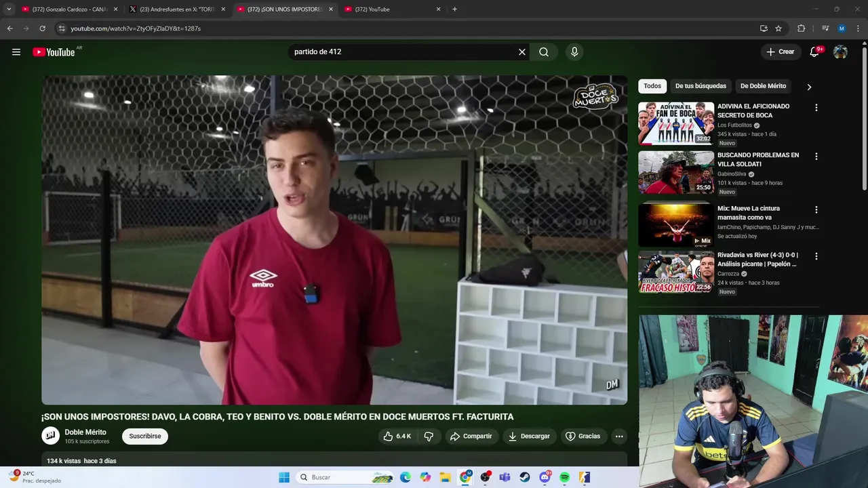Viewport: 868px width, 488px height.
Task: Open options for BUSCANDO PROBLEMAS video
Action: 816,157
